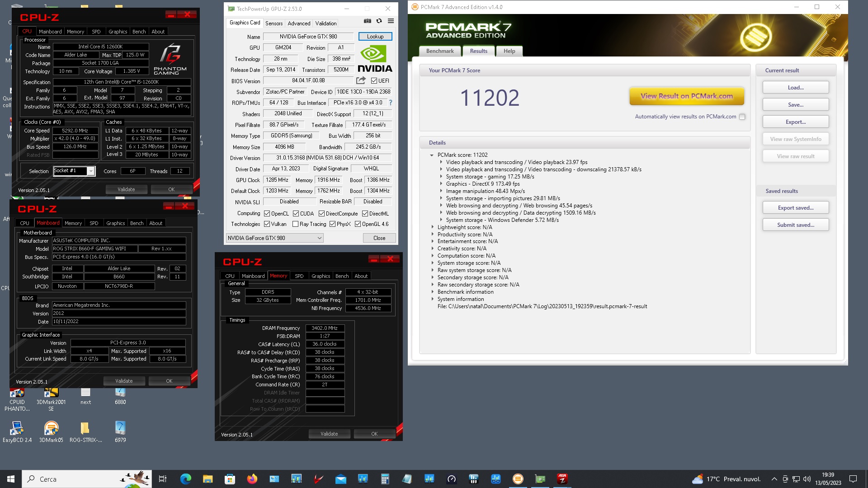Screen dimensions: 868x488
Task: Open the GPU-Z hamburger menu icon
Action: click(x=391, y=21)
